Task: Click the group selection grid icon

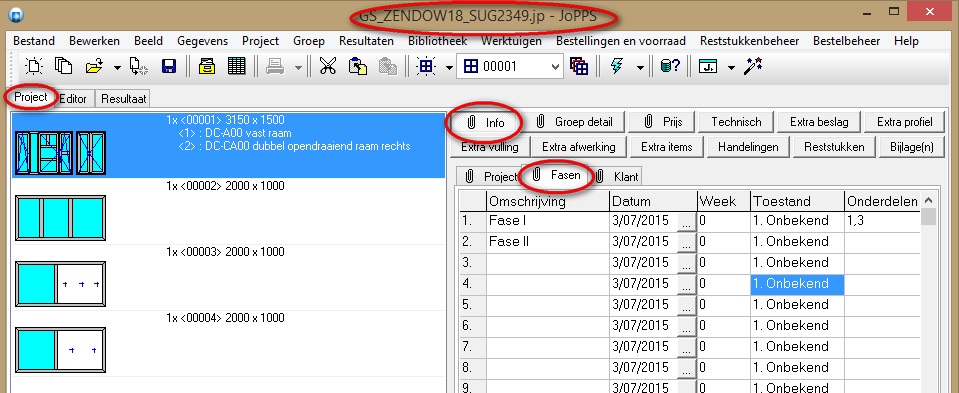Action: pyautogui.click(x=425, y=66)
